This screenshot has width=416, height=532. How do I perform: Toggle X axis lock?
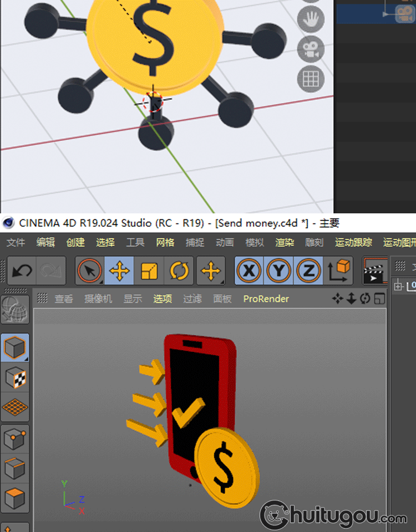coord(249,271)
